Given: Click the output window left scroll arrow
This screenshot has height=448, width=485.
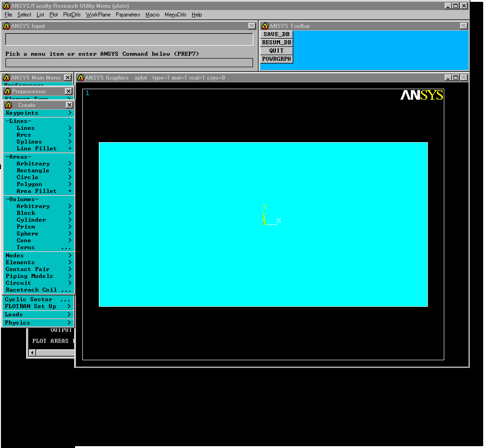Looking at the screenshot, I should pyautogui.click(x=32, y=352).
